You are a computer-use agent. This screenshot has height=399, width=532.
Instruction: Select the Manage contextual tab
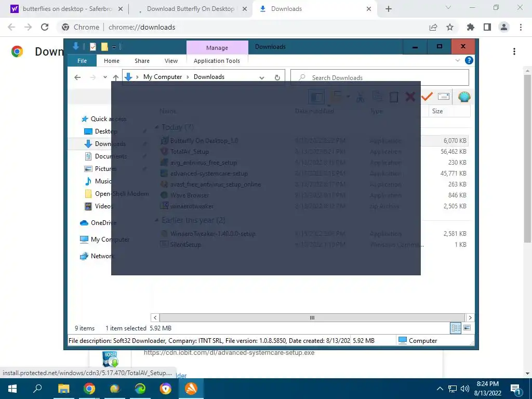tap(217, 48)
